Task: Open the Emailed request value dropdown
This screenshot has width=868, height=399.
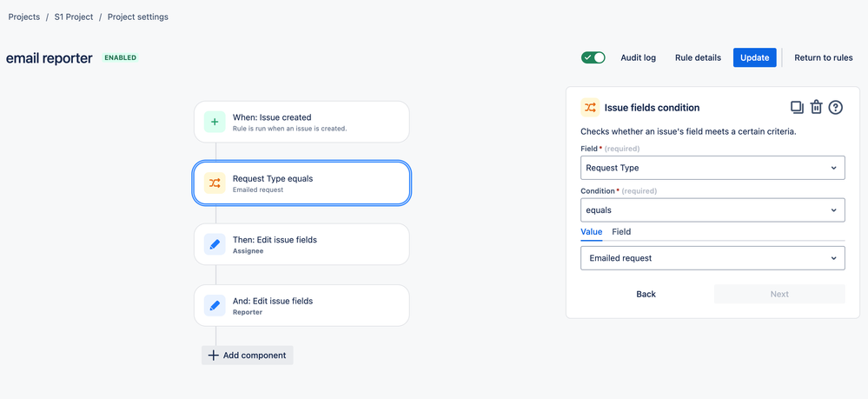Action: [x=712, y=258]
